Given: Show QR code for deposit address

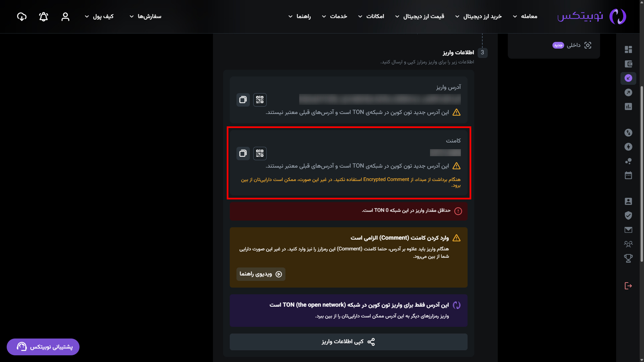Looking at the screenshot, I should (260, 100).
